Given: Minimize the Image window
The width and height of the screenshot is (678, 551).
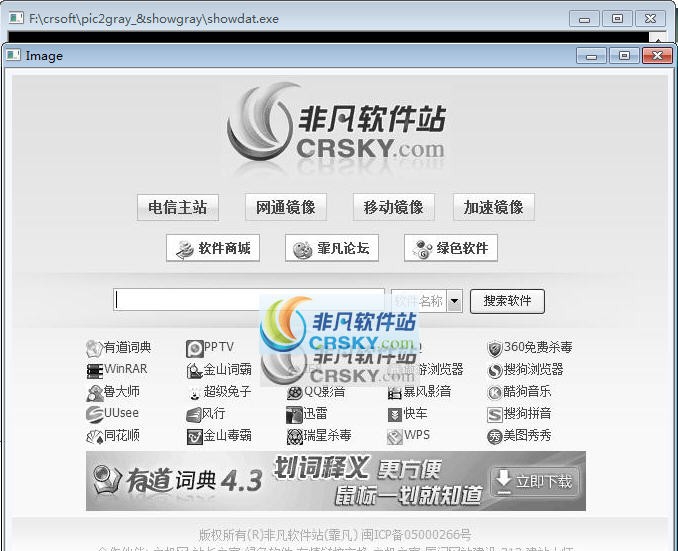Looking at the screenshot, I should click(592, 56).
